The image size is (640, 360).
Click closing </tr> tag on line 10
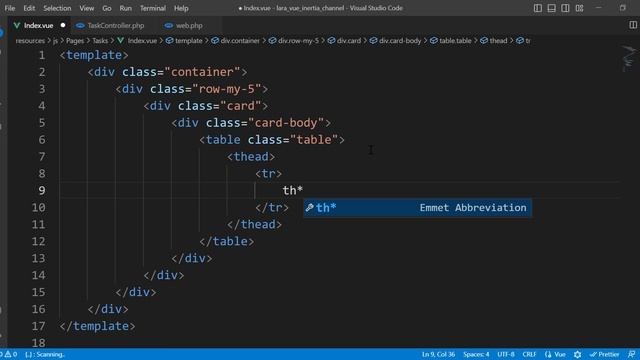pyautogui.click(x=272, y=208)
